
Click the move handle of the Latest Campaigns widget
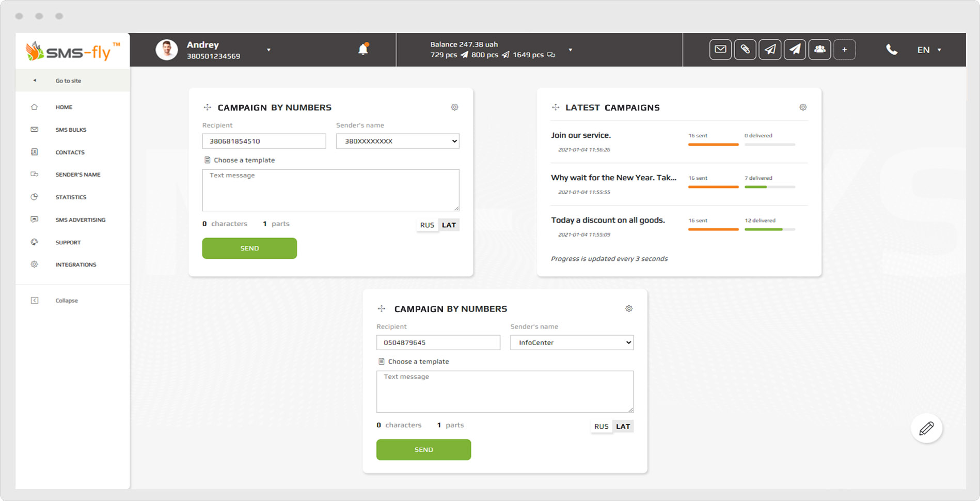tap(556, 107)
